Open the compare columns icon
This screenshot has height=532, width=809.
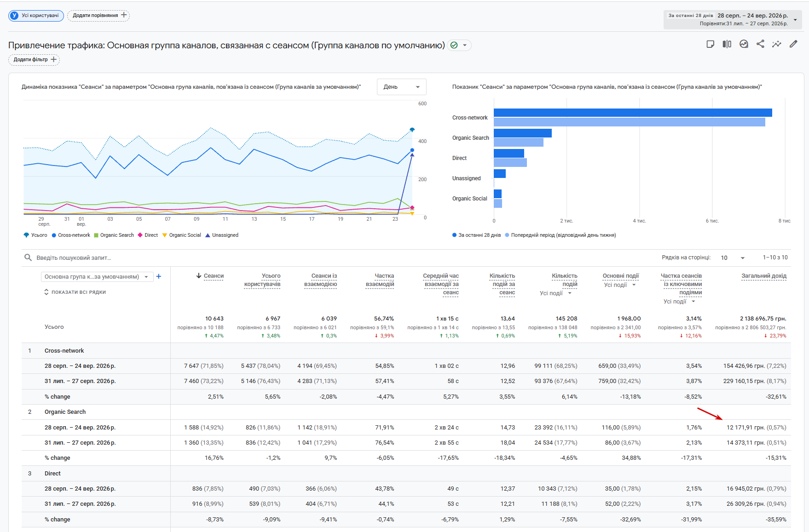727,44
